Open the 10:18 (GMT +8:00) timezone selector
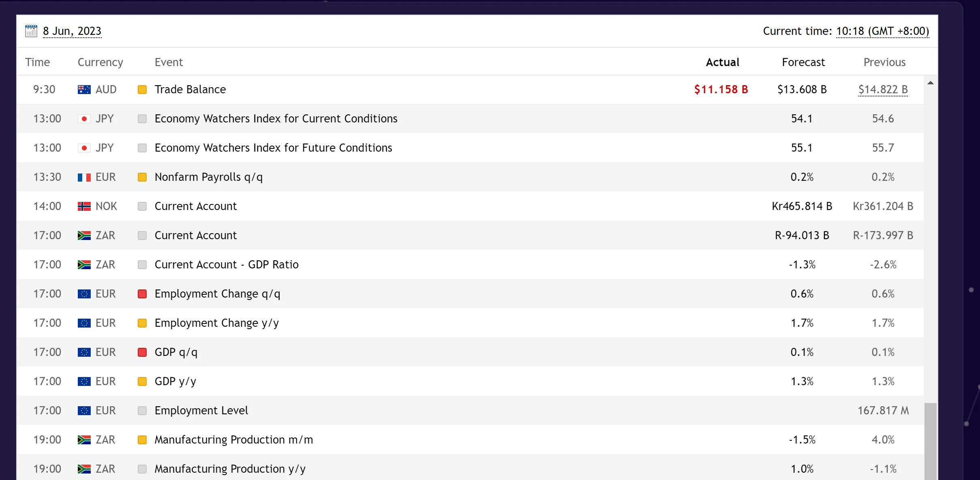 (x=882, y=31)
